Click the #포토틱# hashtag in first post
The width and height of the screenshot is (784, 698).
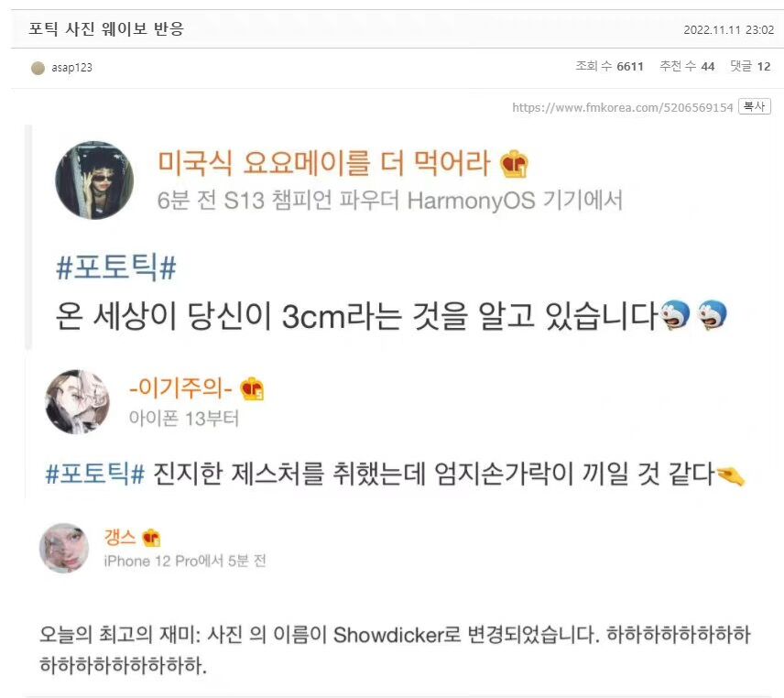[x=116, y=267]
